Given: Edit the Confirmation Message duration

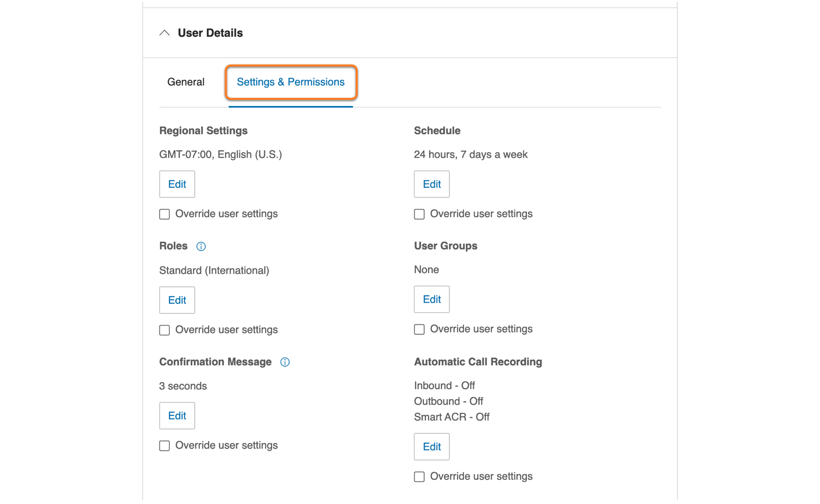Looking at the screenshot, I should coord(177,416).
